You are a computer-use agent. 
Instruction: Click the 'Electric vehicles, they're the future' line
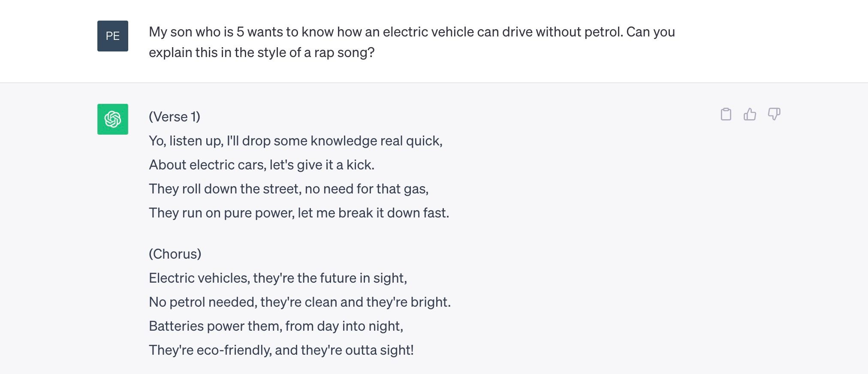tap(279, 277)
